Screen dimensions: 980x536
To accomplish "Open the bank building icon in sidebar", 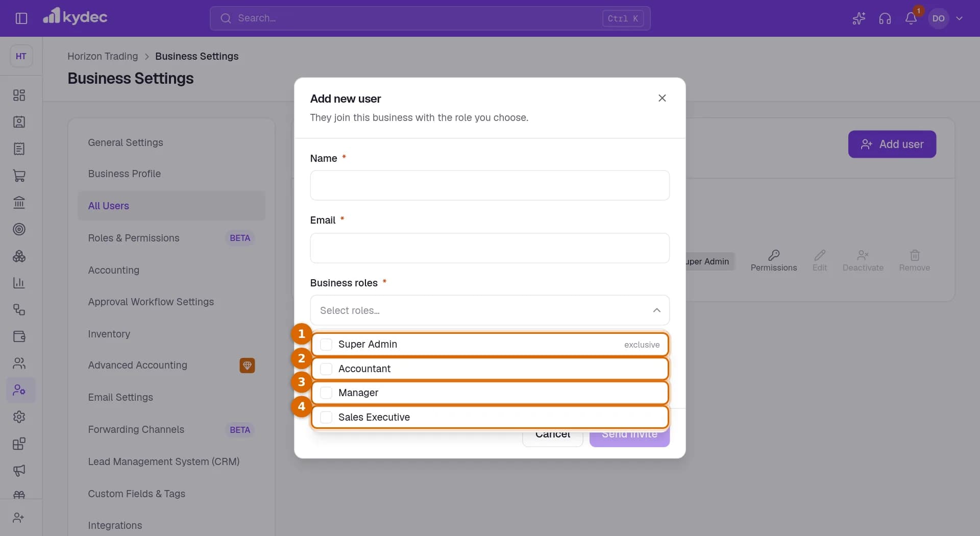I will (19, 203).
